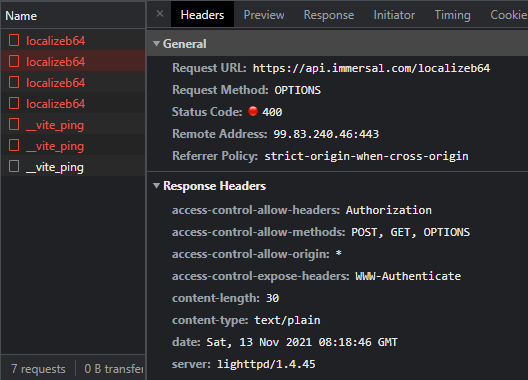This screenshot has width=528, height=380.
Task: Select the last _vite_ping request row
Action: click(x=73, y=166)
